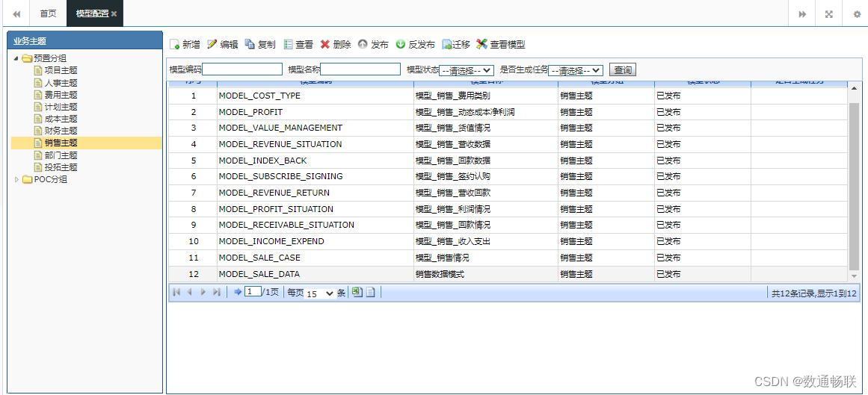Select 计划主题 in the tree

(61, 107)
